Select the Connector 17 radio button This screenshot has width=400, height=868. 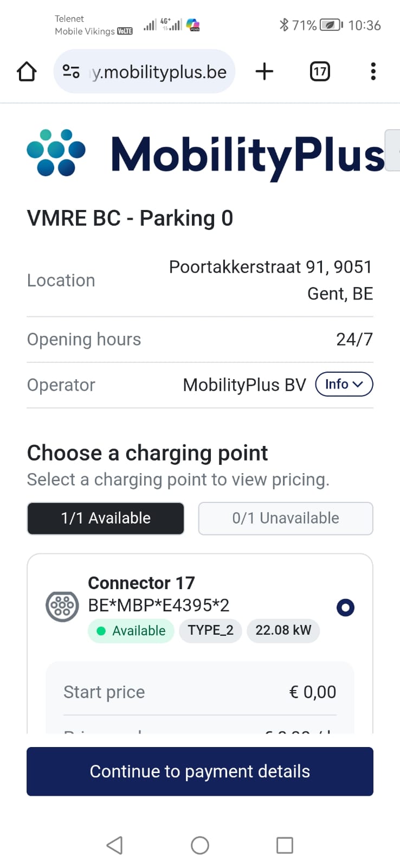point(345,607)
